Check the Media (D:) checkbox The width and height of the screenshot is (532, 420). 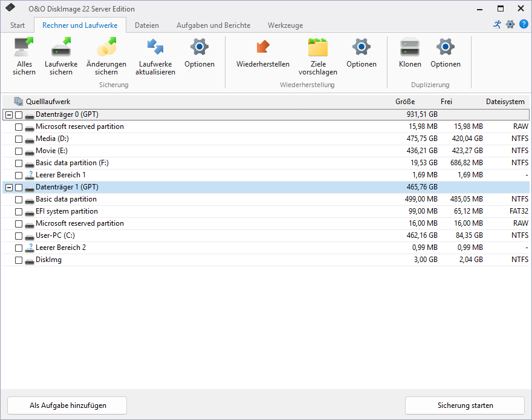coord(19,139)
